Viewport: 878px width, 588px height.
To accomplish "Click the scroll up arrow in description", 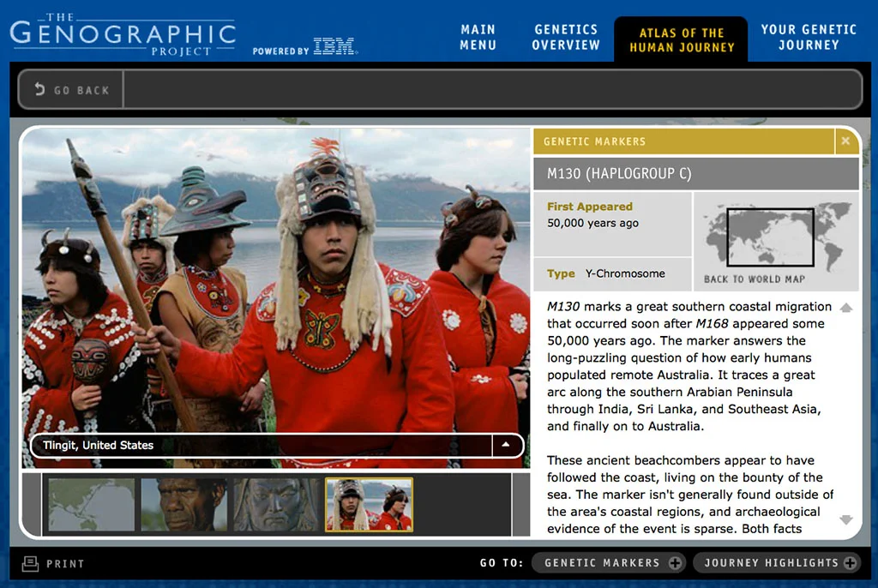I will coord(846,308).
